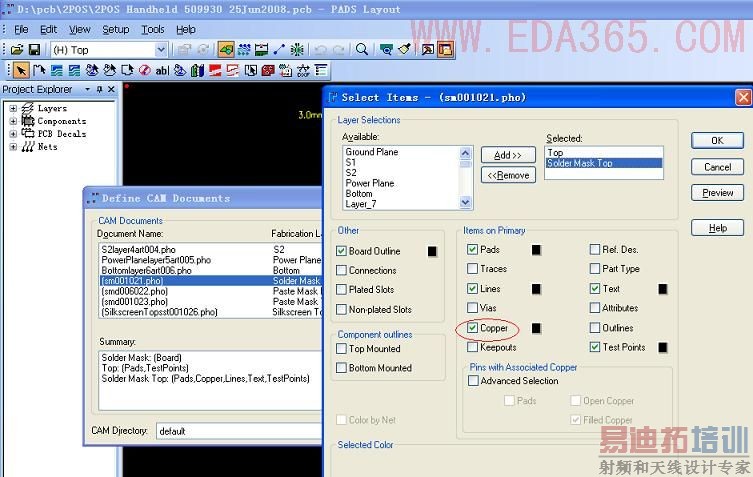Open the Setup menu

click(116, 30)
